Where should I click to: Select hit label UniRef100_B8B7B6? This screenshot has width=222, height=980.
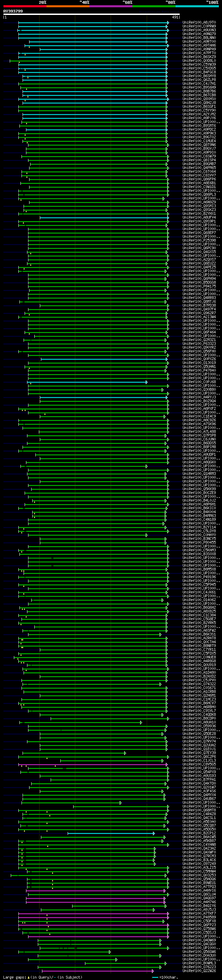pyautogui.click(x=199, y=91)
